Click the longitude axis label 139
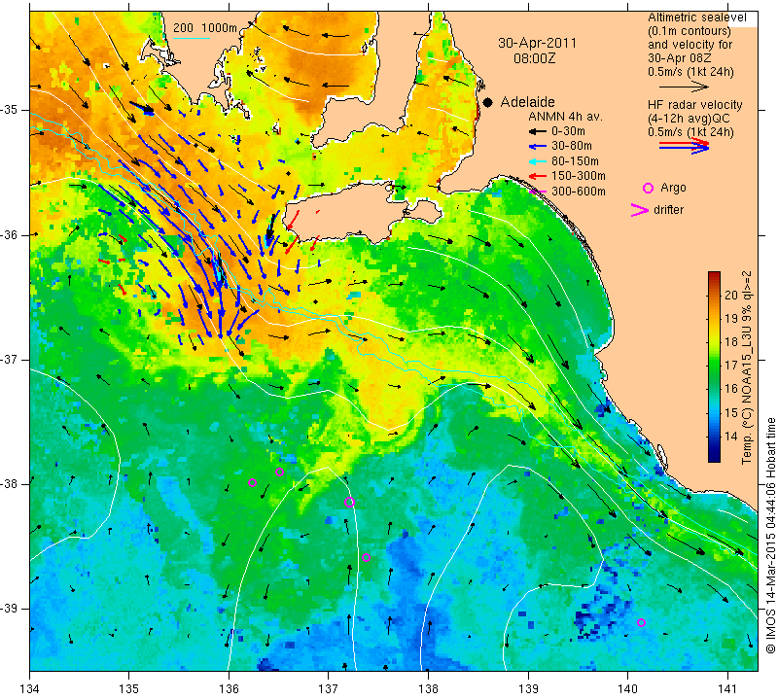The width and height of the screenshot is (778, 700). coord(528,689)
